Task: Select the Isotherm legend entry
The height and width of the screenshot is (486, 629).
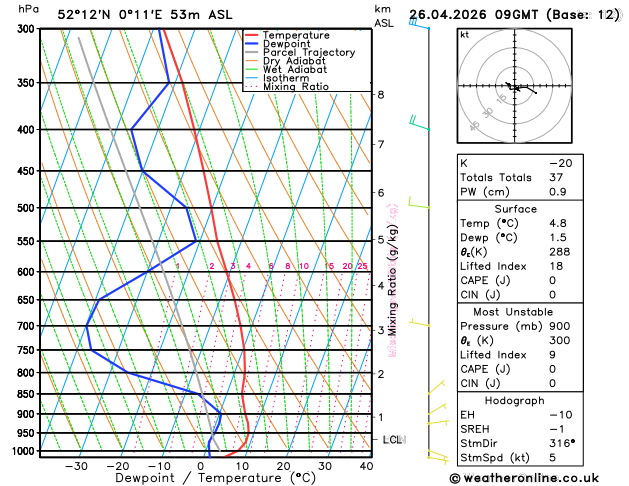Action: point(286,78)
